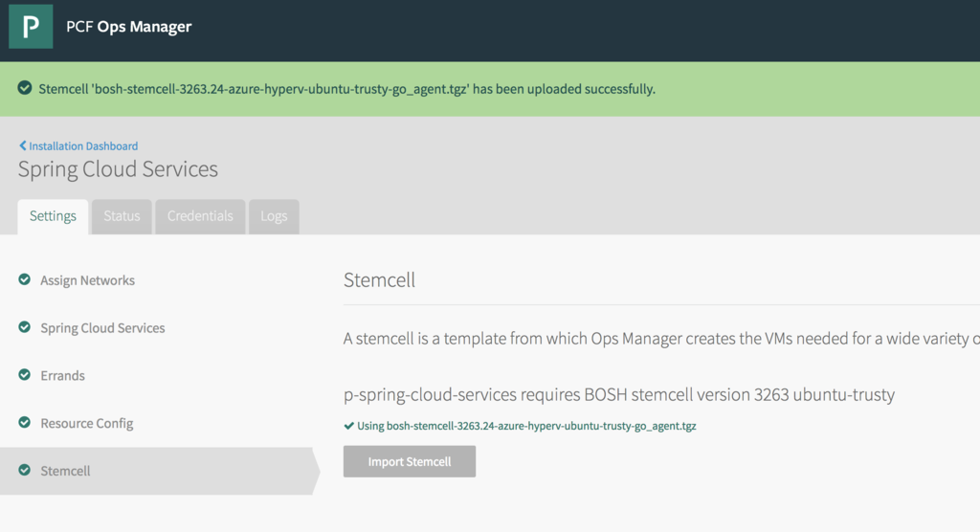Click the stemcell uploaded successfully message

[x=346, y=89]
